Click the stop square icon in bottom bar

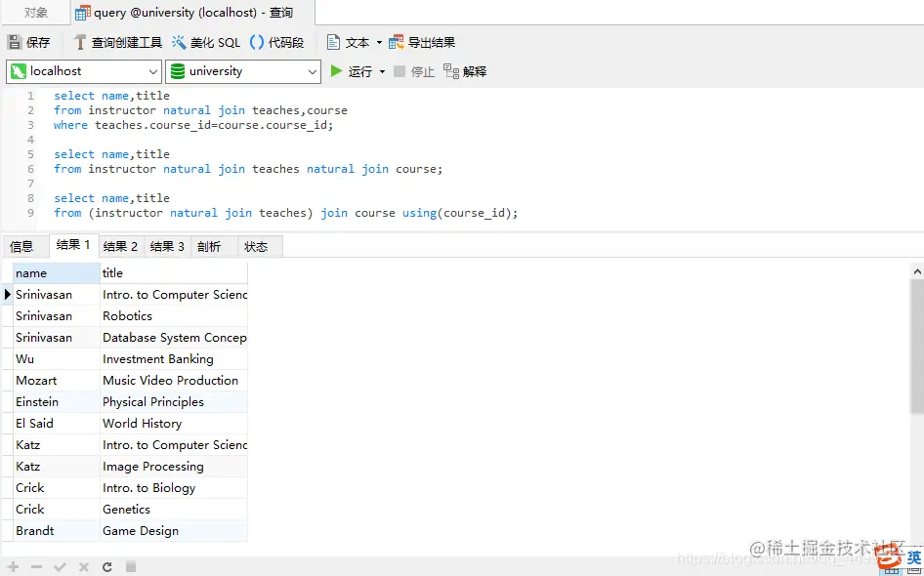coord(131,566)
